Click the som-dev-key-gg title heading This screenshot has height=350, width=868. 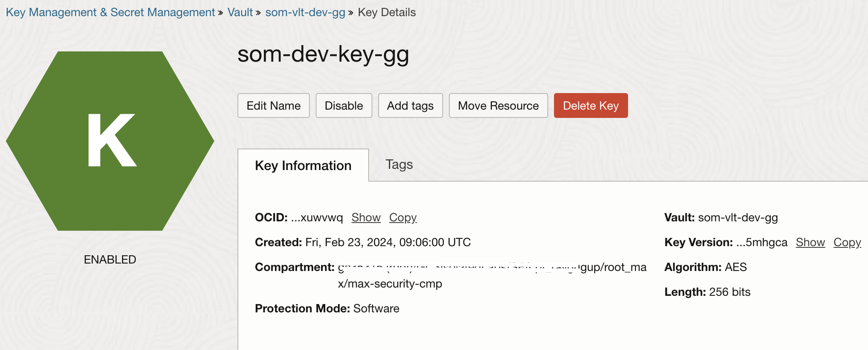point(323,54)
